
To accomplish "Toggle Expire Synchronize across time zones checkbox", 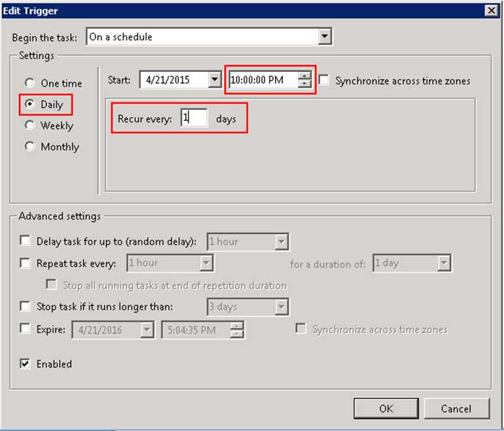I will [301, 328].
